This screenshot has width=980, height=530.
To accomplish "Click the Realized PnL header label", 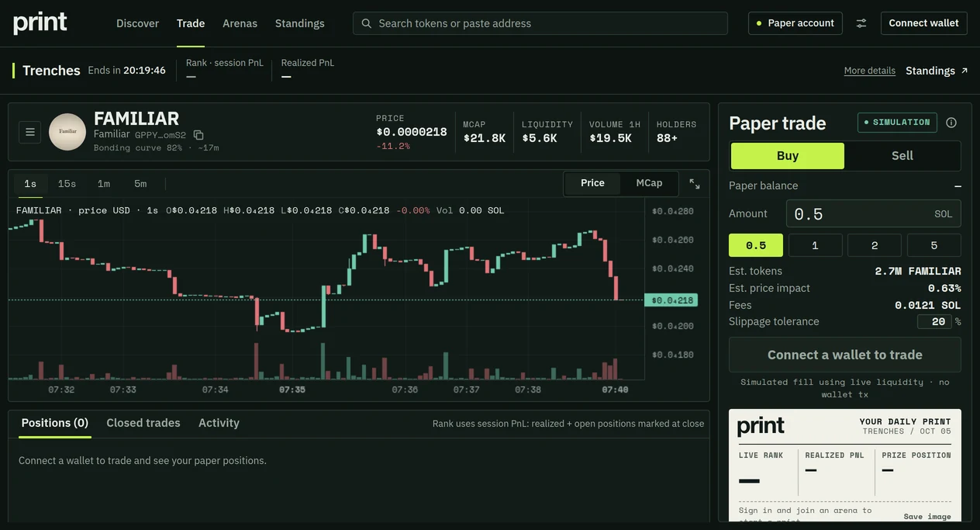I will (x=308, y=63).
